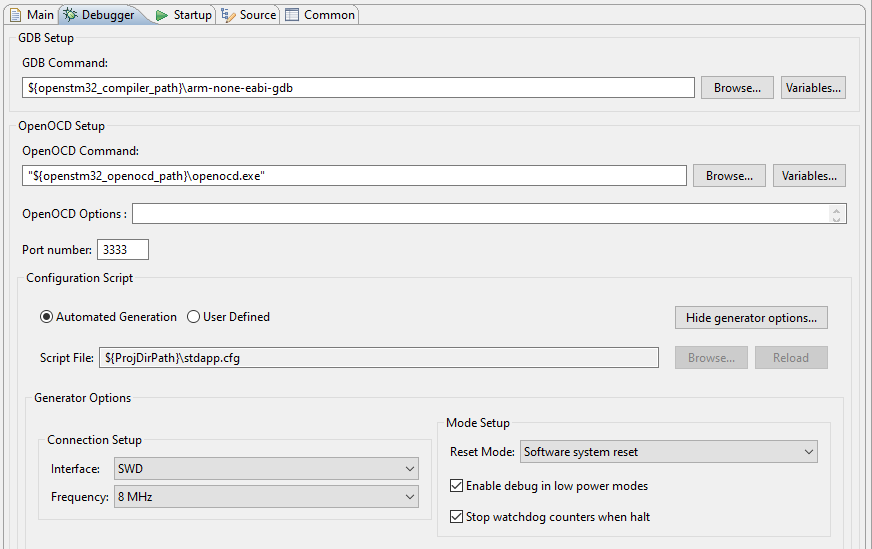The height and width of the screenshot is (549, 872).
Task: Open the Reset Mode dropdown
Action: click(x=668, y=452)
